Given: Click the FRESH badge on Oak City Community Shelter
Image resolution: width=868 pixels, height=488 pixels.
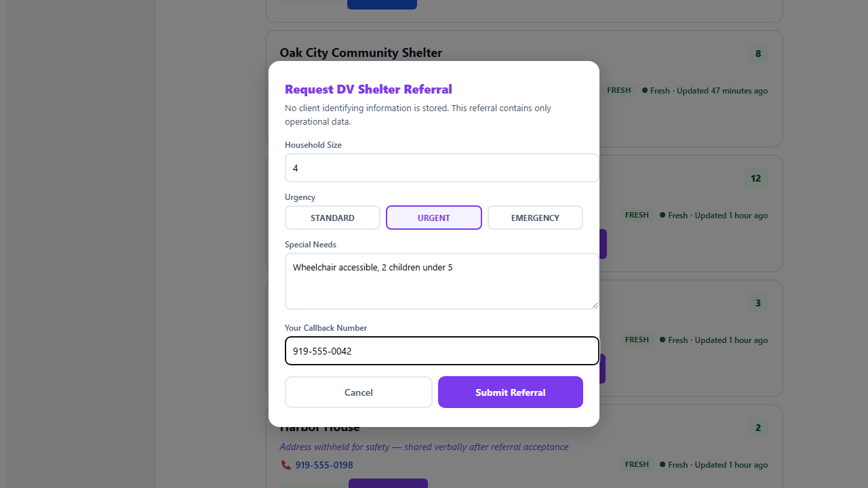Looking at the screenshot, I should pyautogui.click(x=618, y=90).
